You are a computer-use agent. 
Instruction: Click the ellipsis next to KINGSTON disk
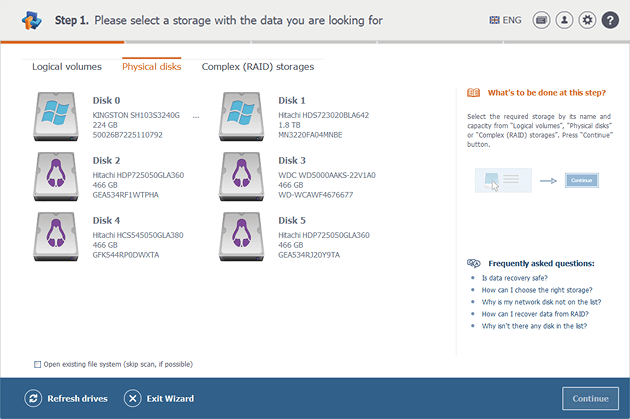tap(196, 116)
